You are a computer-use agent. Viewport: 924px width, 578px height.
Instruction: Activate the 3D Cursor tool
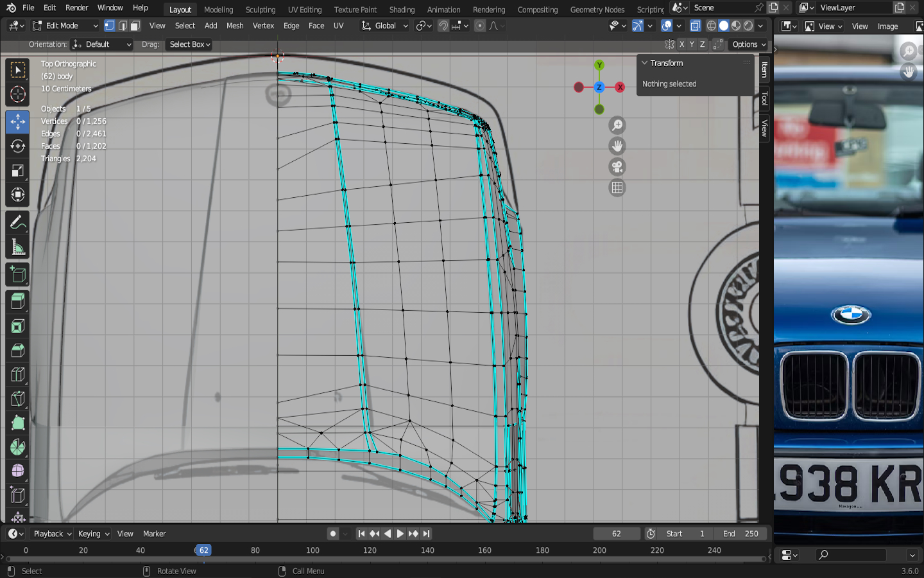click(x=18, y=94)
